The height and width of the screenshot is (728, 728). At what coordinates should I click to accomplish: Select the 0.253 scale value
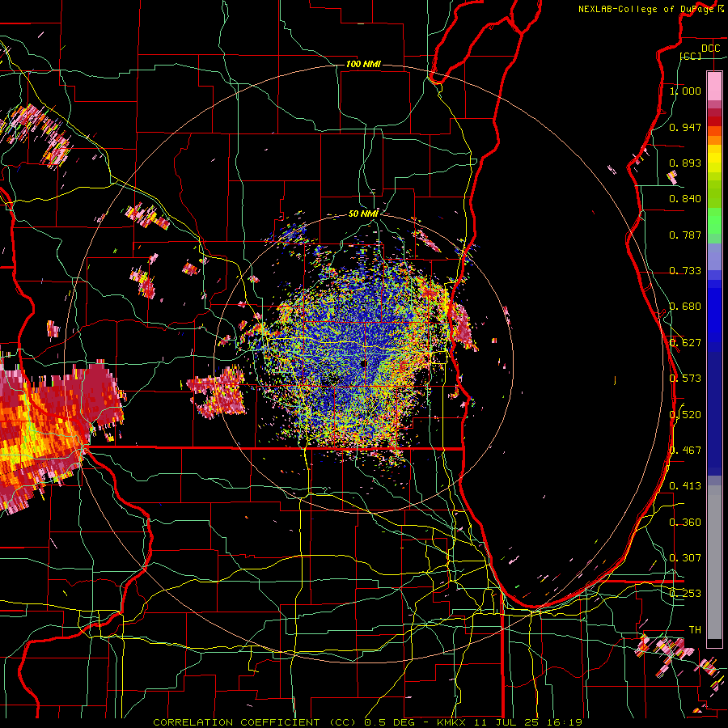tap(685, 594)
